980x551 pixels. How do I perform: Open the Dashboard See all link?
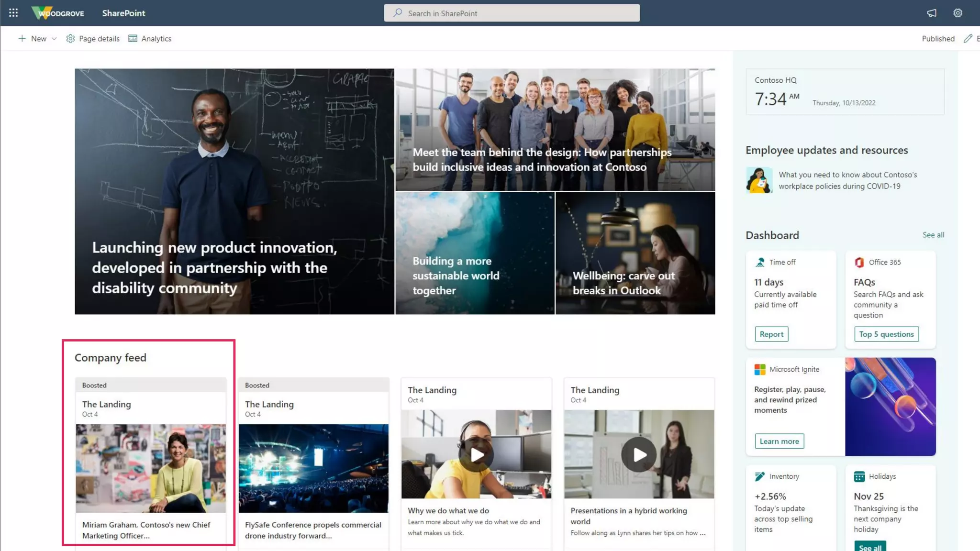coord(933,235)
